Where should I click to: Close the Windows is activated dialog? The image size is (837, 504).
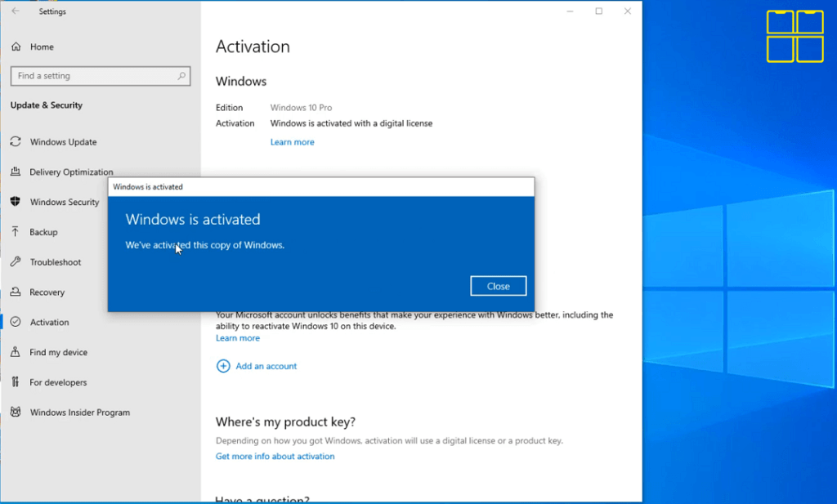pos(498,285)
